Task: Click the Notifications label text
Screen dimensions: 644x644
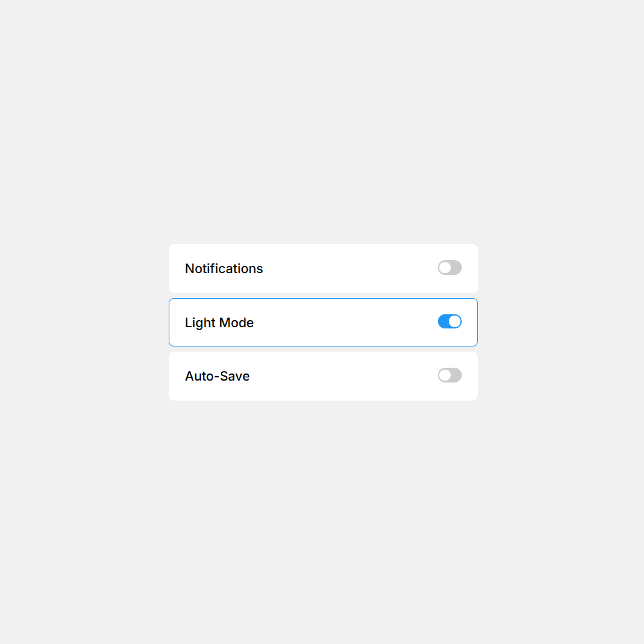Action: [223, 269]
